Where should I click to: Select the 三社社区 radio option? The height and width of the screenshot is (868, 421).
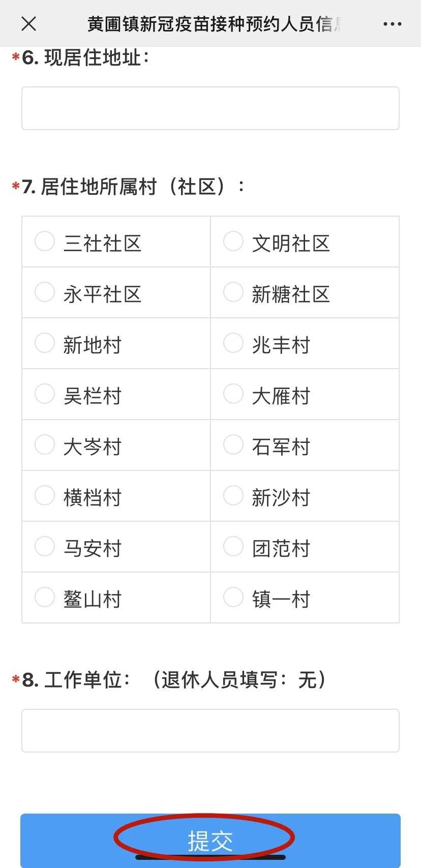[45, 242]
